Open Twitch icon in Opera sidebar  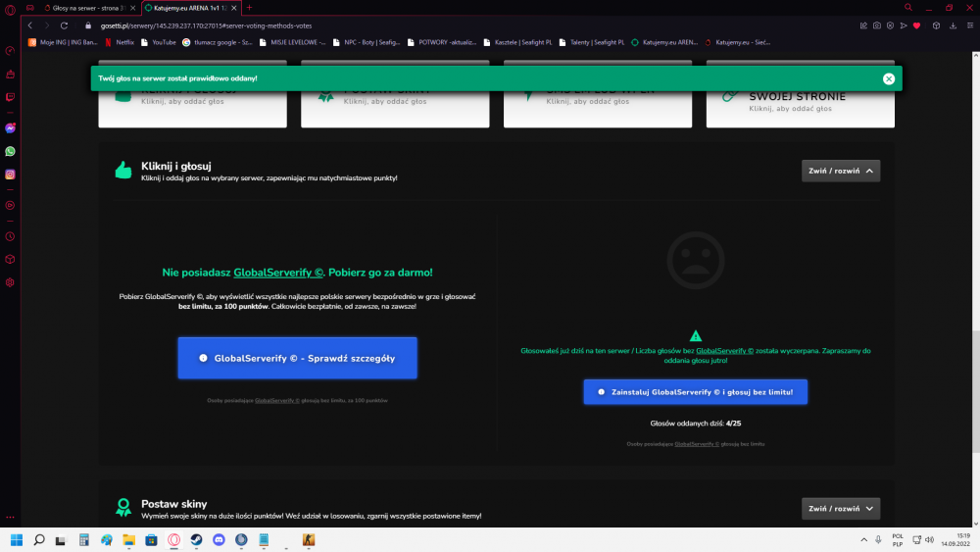click(x=10, y=97)
